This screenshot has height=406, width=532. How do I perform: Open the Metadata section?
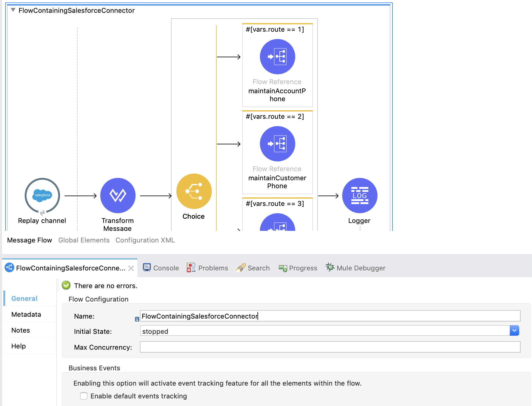pos(26,314)
